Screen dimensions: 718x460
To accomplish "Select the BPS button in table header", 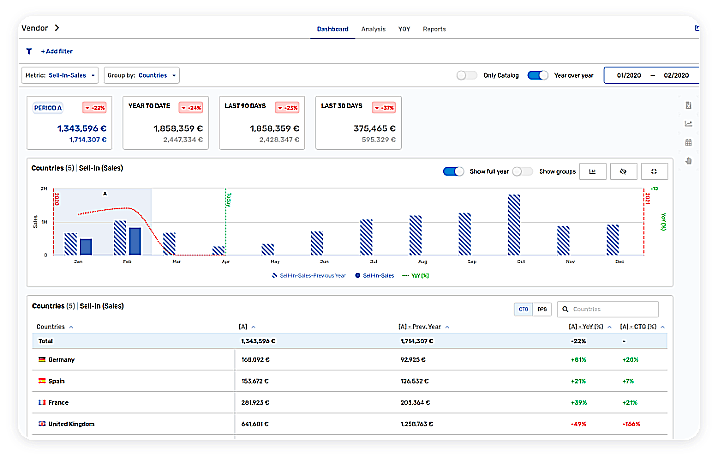I will pyautogui.click(x=541, y=310).
